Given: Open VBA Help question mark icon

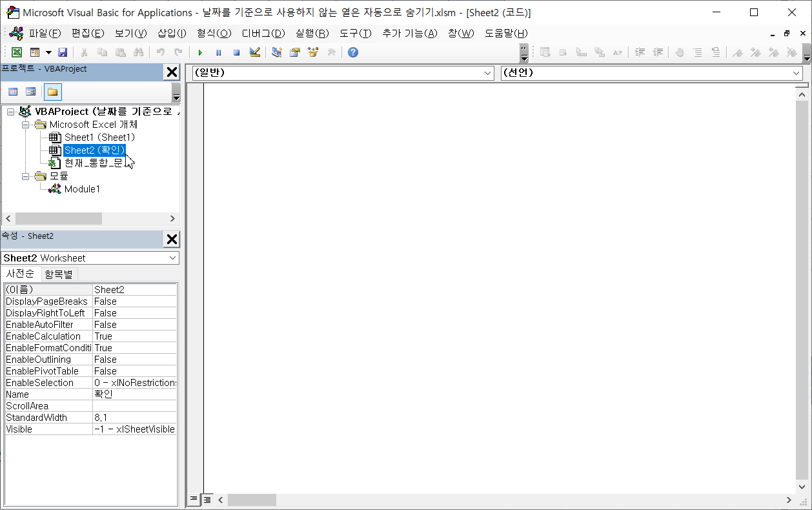Looking at the screenshot, I should [353, 52].
